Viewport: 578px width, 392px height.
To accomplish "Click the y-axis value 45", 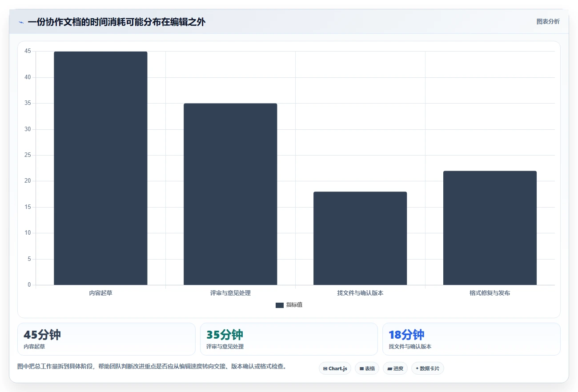I will (28, 51).
